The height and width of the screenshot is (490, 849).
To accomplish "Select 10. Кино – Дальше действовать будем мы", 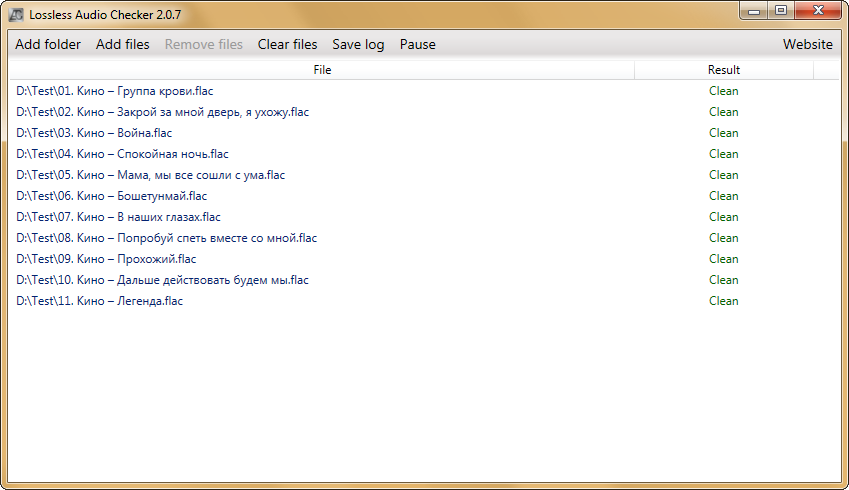I will tap(163, 280).
